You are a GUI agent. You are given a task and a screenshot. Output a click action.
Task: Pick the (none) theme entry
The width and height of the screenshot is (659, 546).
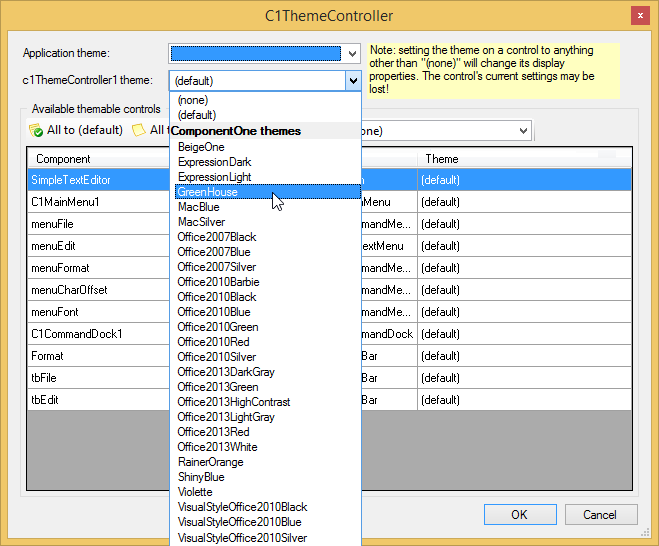pos(193,100)
